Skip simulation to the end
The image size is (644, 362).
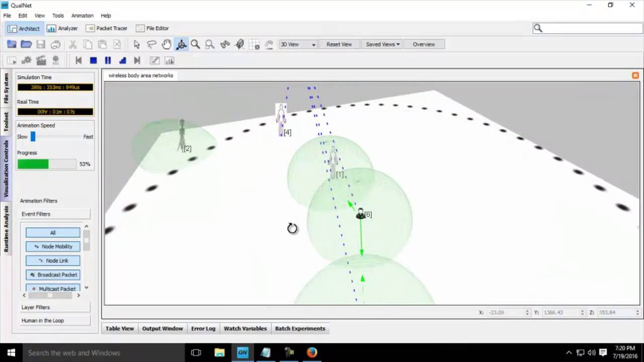click(x=137, y=60)
